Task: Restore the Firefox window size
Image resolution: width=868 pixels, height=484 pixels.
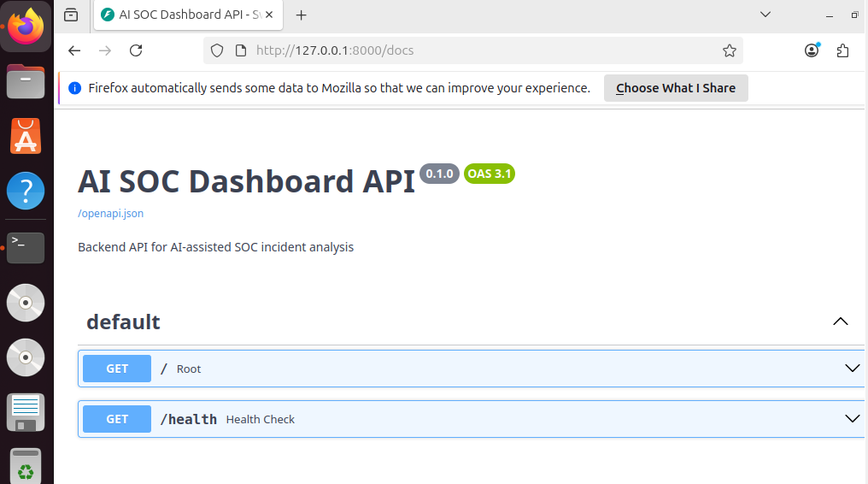Action: (x=854, y=15)
